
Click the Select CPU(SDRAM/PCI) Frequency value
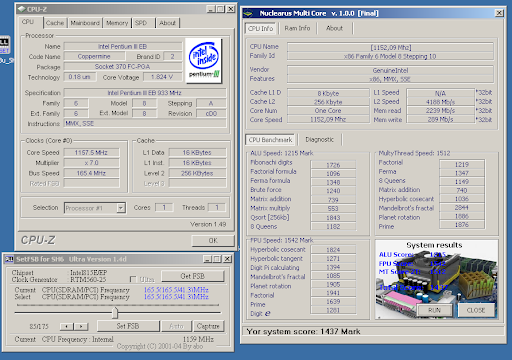[176, 297]
